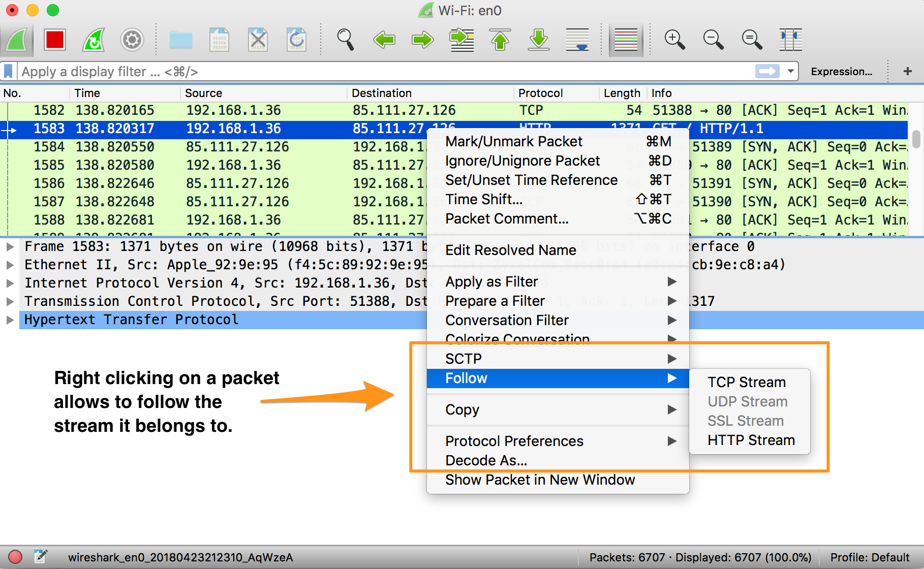This screenshot has width=924, height=569.
Task: Follow the TCP Stream
Action: click(749, 382)
